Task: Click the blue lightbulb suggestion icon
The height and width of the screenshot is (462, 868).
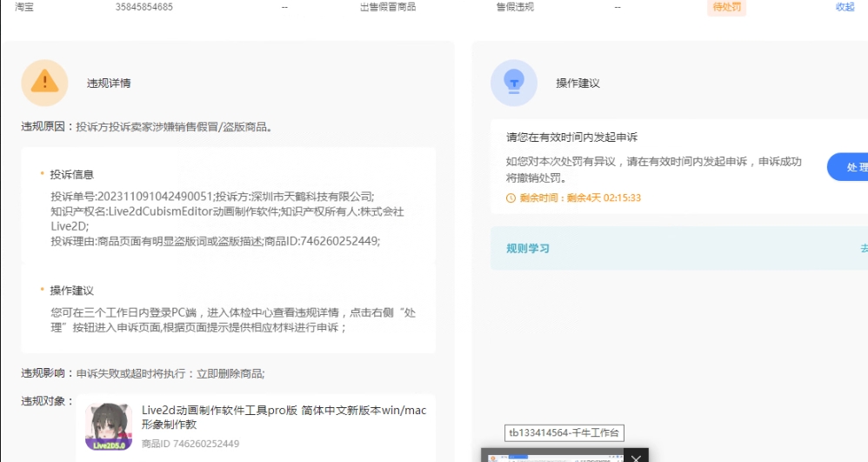Action: point(513,83)
